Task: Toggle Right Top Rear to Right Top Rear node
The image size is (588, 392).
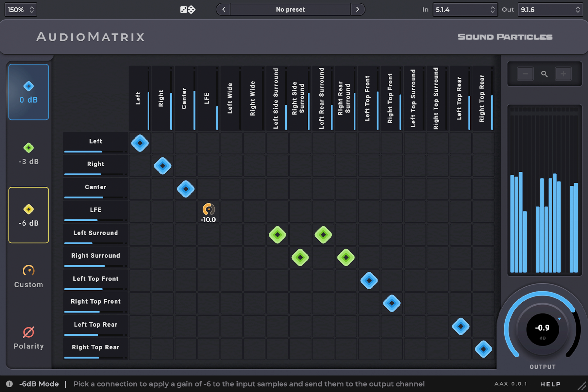Action: (483, 349)
